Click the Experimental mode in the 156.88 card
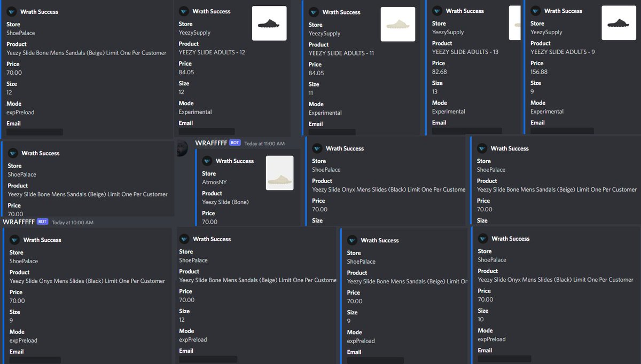The image size is (641, 364). [547, 112]
